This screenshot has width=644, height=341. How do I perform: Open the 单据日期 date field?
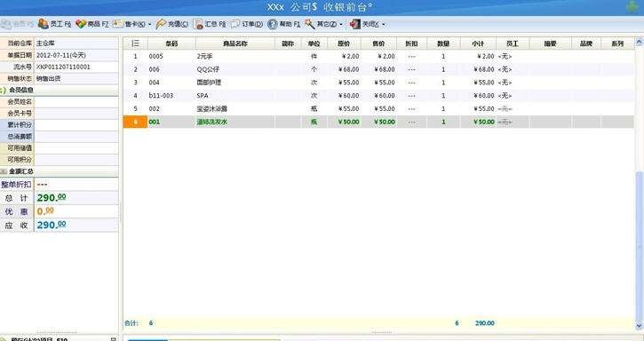76,55
